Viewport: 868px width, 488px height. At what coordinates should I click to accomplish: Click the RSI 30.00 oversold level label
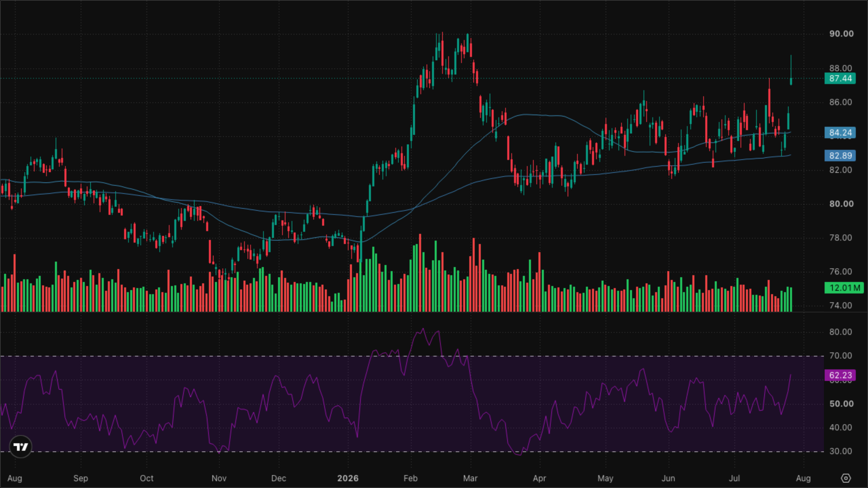coord(841,451)
